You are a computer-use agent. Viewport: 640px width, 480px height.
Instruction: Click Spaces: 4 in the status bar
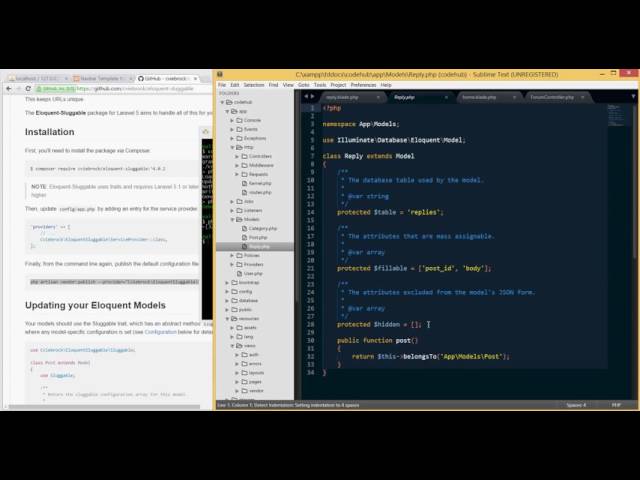[576, 405]
